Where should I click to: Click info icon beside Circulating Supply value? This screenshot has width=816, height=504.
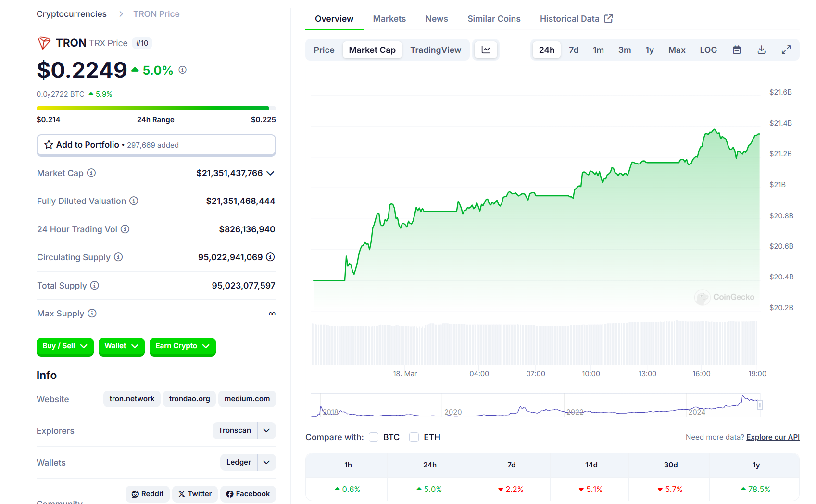[x=270, y=257]
